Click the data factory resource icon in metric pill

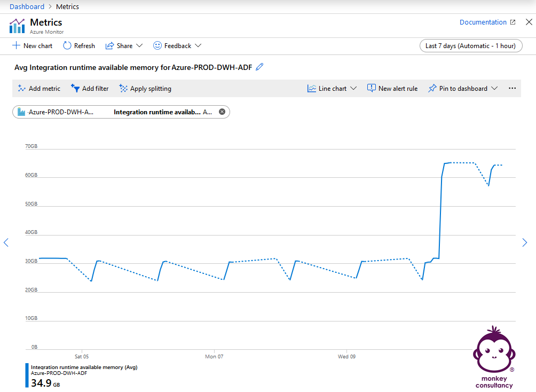[21, 112]
